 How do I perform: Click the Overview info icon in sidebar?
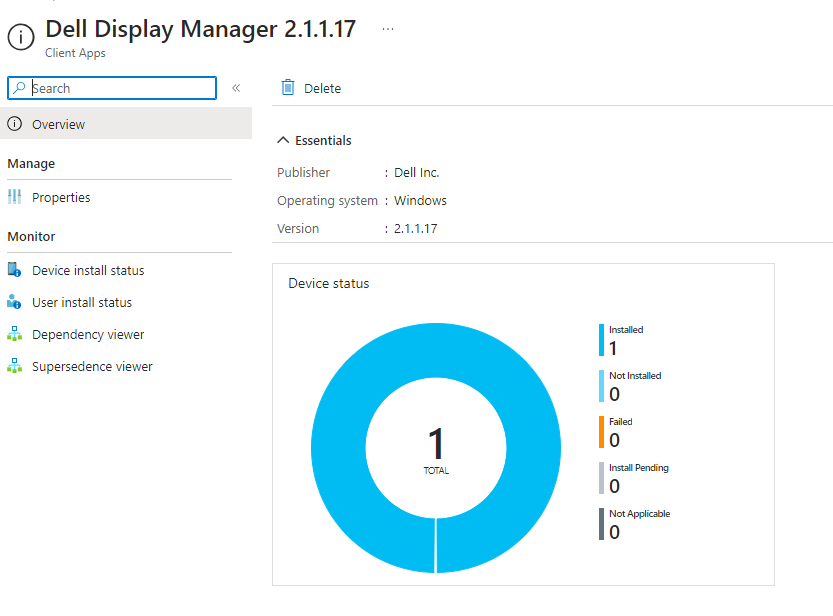point(14,124)
